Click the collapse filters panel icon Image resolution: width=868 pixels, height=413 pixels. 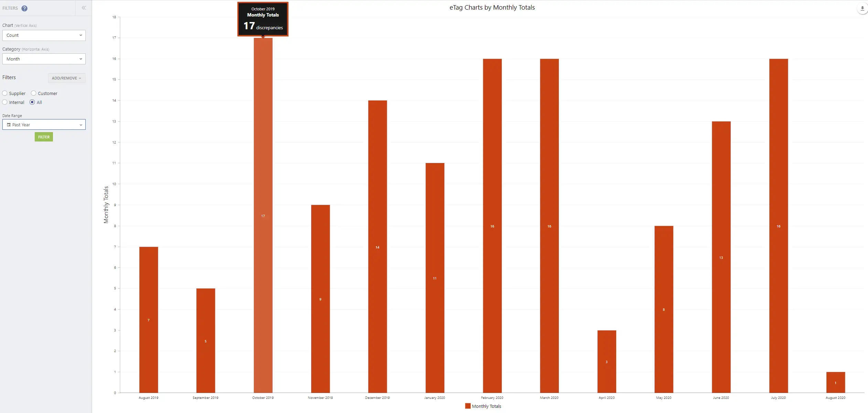pyautogui.click(x=84, y=8)
